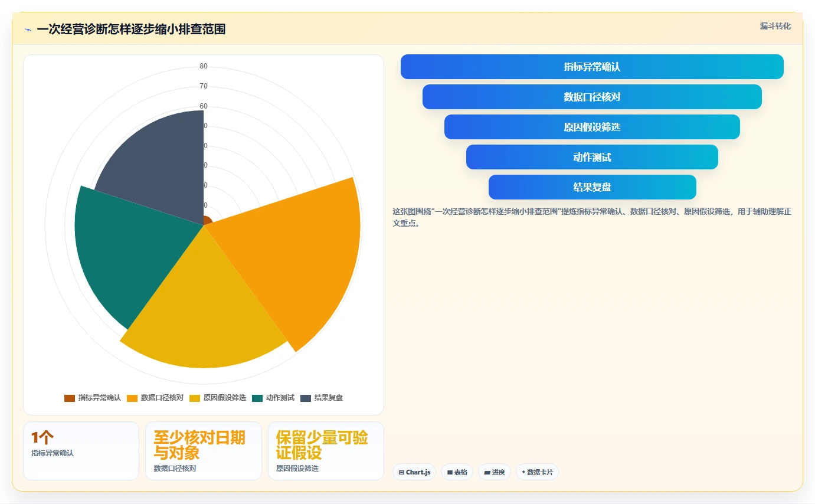815x504 pixels.
Task: Click the small brown 指标异常确认 chart segment
Action: pos(207,221)
